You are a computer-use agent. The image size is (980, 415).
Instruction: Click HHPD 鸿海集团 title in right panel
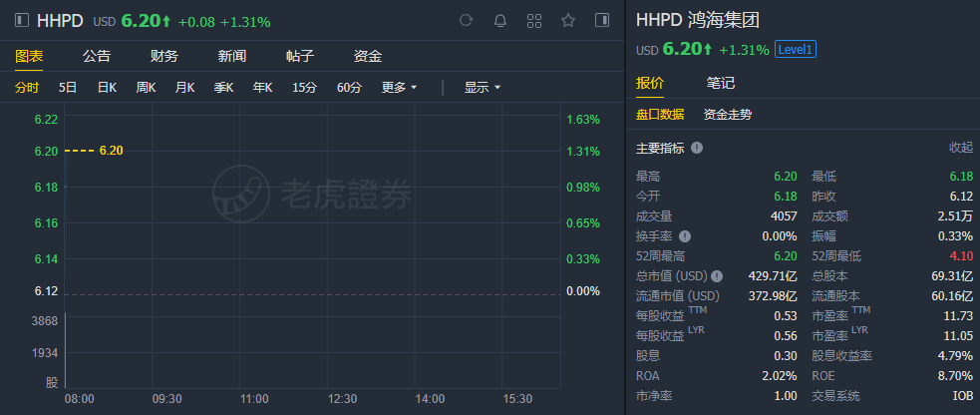(x=698, y=20)
